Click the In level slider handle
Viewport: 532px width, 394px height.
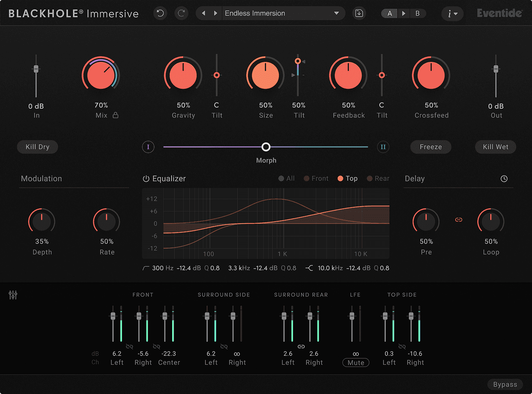pyautogui.click(x=36, y=69)
